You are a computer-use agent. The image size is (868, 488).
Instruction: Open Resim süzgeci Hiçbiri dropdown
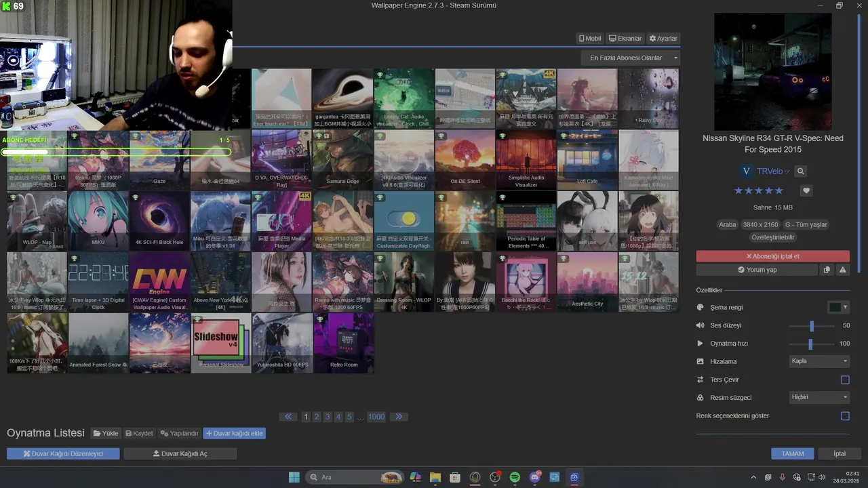pyautogui.click(x=819, y=397)
